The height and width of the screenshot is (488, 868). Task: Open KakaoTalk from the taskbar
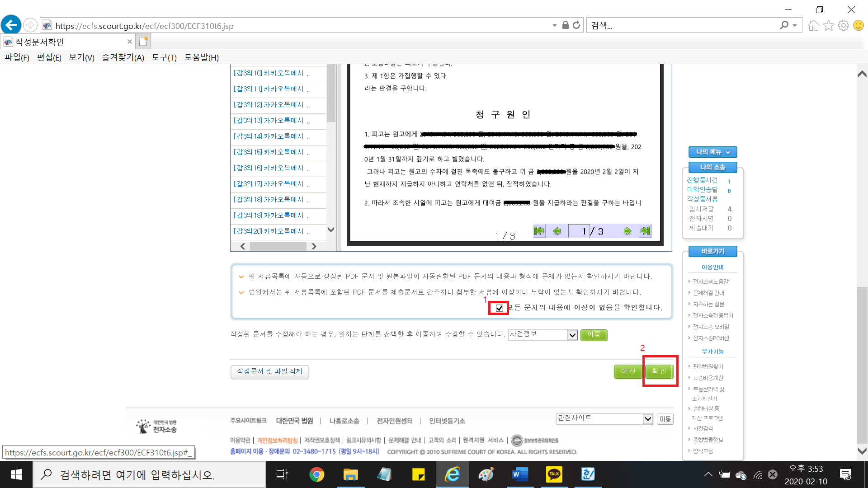(554, 474)
